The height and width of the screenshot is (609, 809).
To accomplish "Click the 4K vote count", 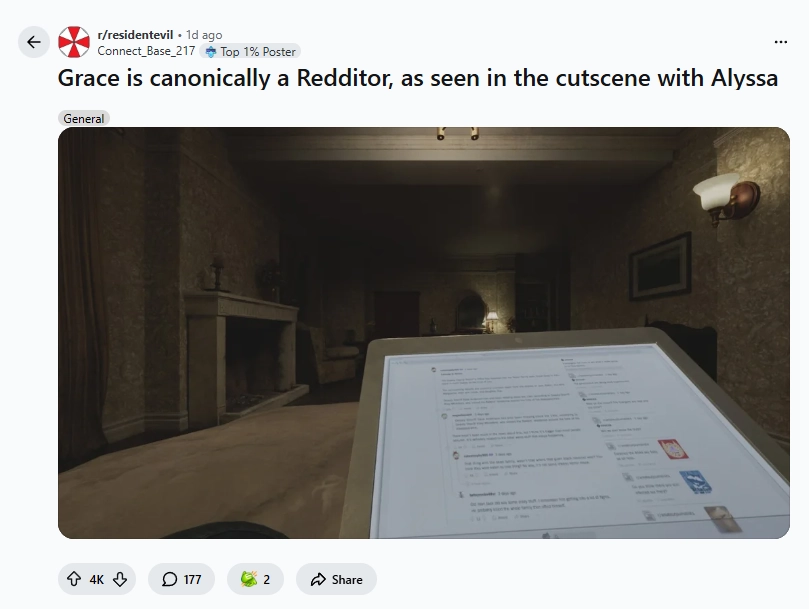I will [x=96, y=580].
